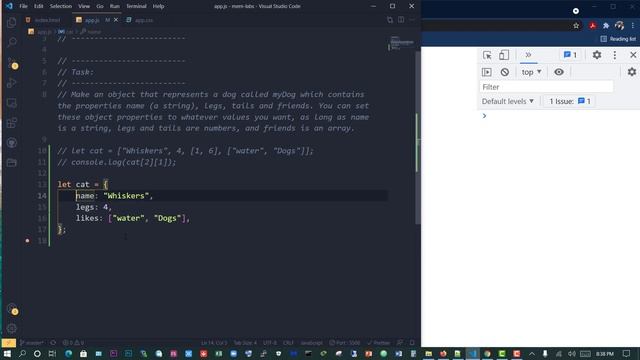Viewport: 640px width, 360px height.
Task: Open the File menu
Action: point(23,6)
